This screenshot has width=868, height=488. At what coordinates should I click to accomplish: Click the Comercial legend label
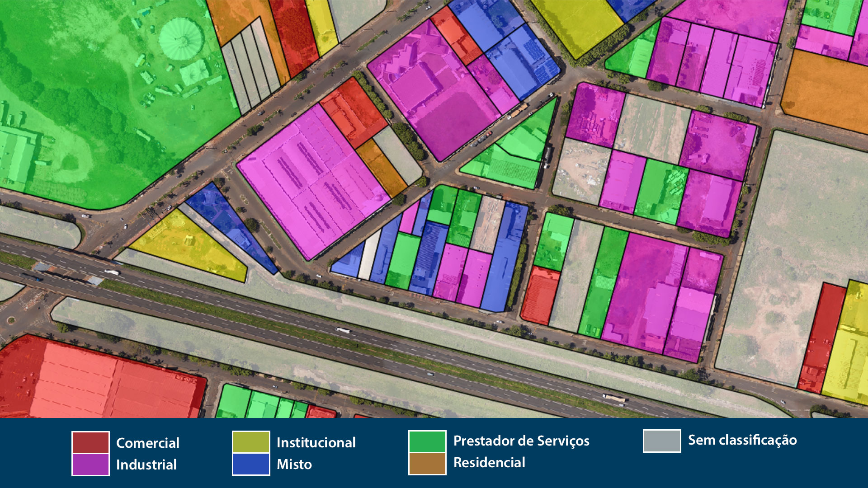pos(148,443)
